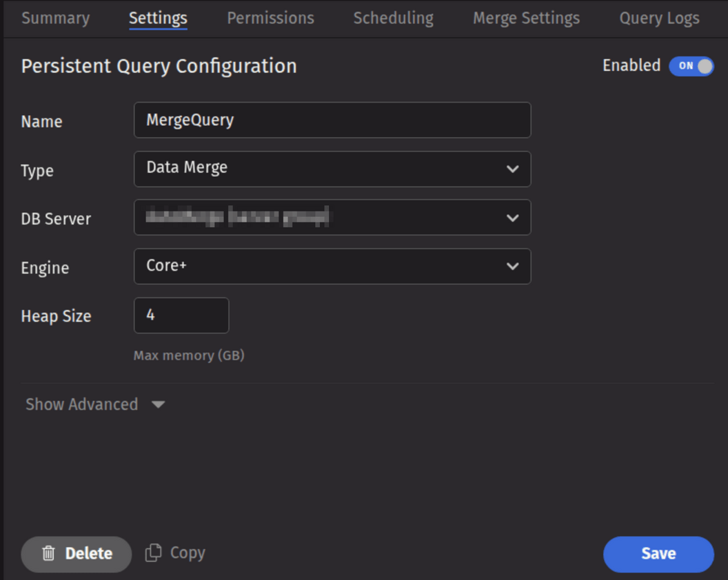The height and width of the screenshot is (580, 728).
Task: Click the Copy duplicate-pages icon
Action: point(153,553)
